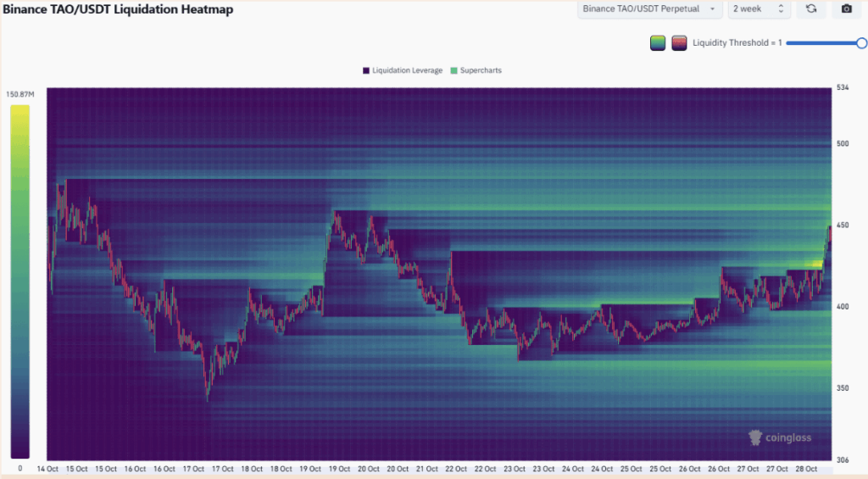Select the green-yellow color scheme swatch

pyautogui.click(x=658, y=43)
